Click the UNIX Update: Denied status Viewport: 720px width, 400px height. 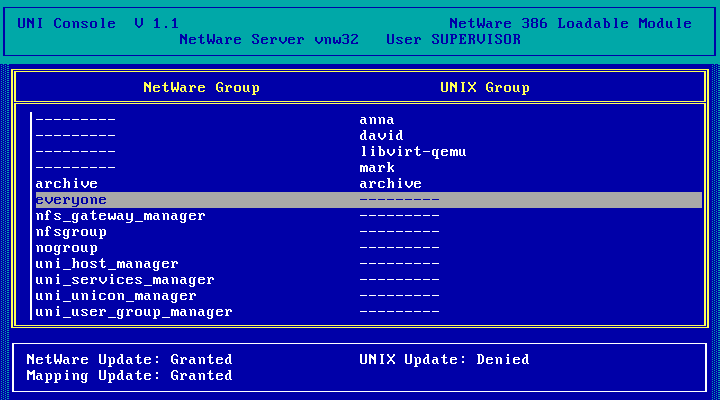point(444,360)
